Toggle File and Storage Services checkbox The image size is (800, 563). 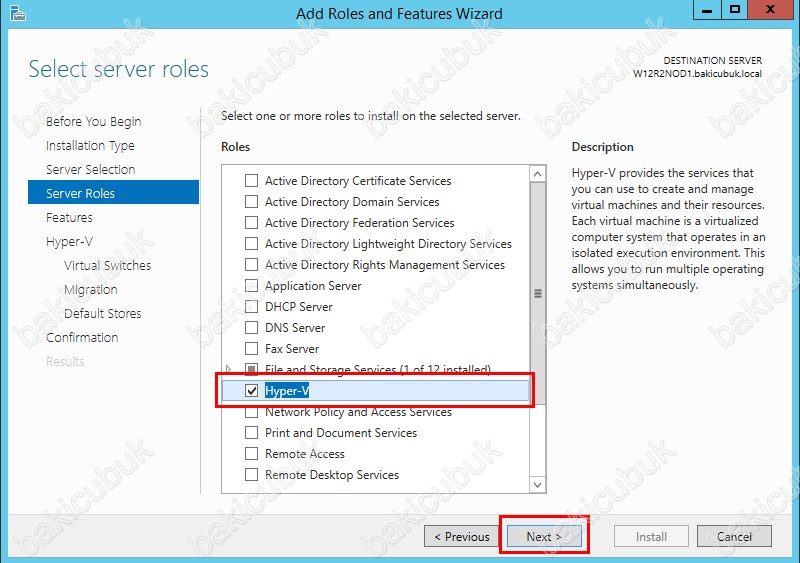point(252,369)
